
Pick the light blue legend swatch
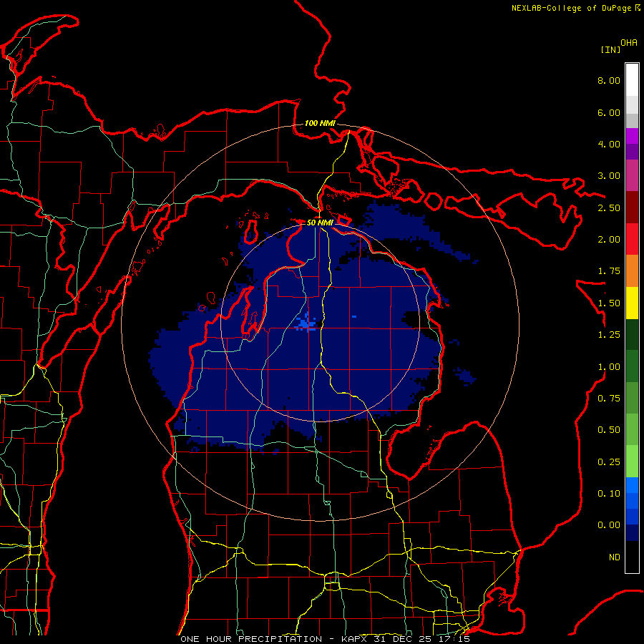coord(632,485)
